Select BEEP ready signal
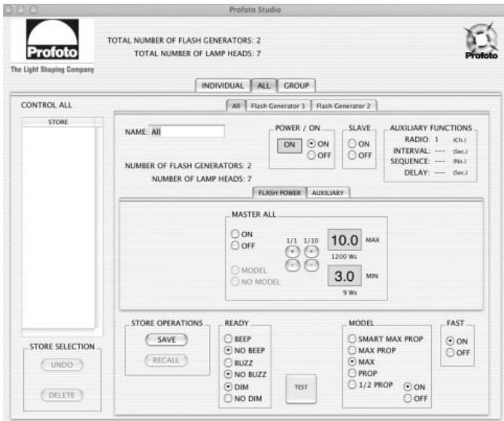The width and height of the screenshot is (504, 421). [228, 339]
